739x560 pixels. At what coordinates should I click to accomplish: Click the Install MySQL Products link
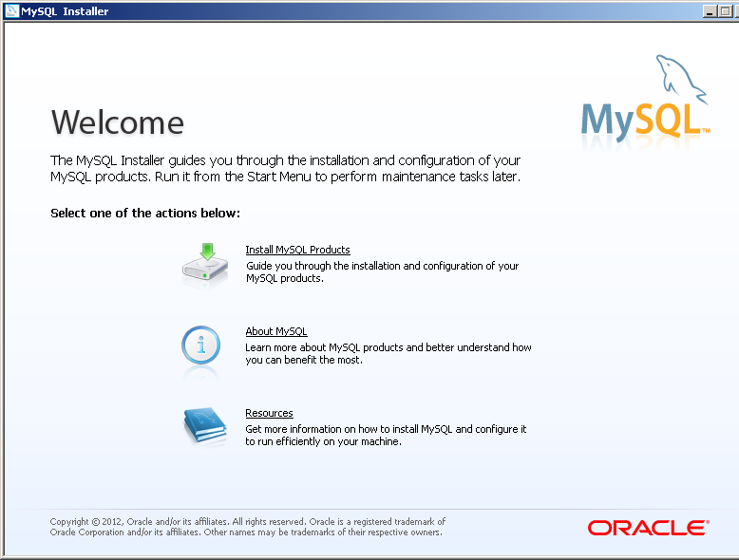point(297,250)
